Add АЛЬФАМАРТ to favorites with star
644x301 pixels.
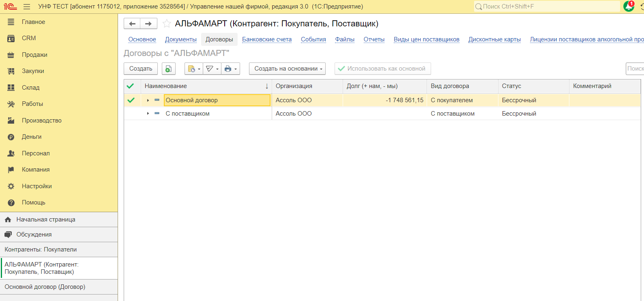(167, 24)
